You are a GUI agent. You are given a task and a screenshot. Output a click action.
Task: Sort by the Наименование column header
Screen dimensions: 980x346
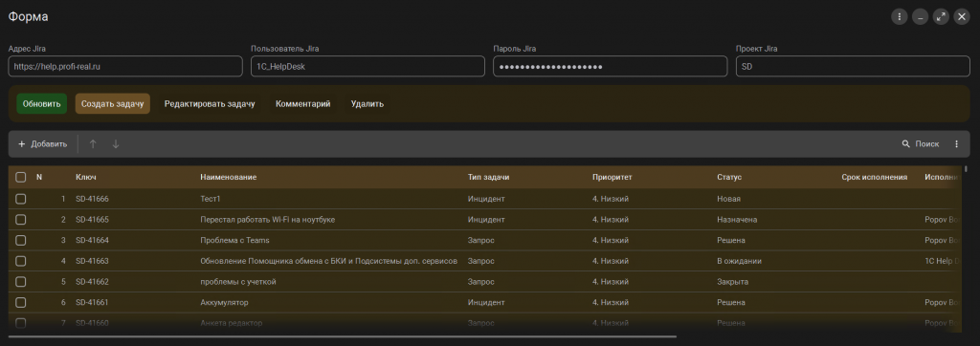pyautogui.click(x=228, y=178)
